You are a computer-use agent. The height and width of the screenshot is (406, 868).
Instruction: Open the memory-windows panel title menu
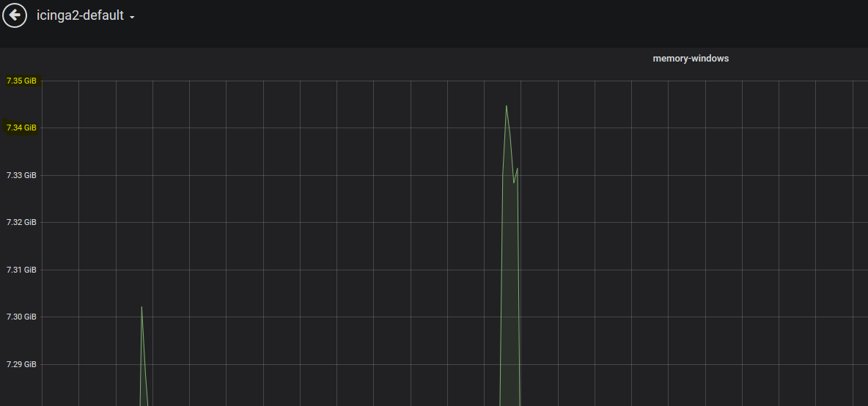(x=691, y=58)
